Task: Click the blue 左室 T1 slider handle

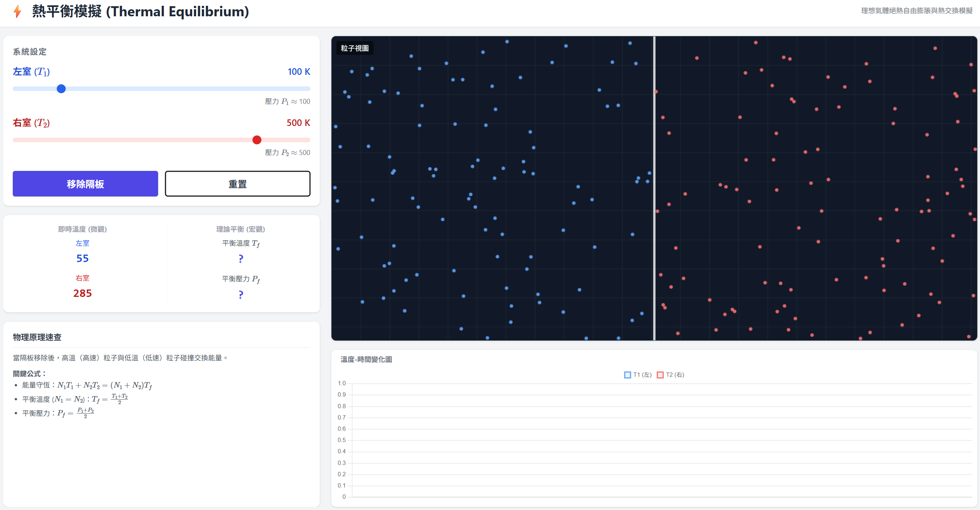Action: (61, 89)
